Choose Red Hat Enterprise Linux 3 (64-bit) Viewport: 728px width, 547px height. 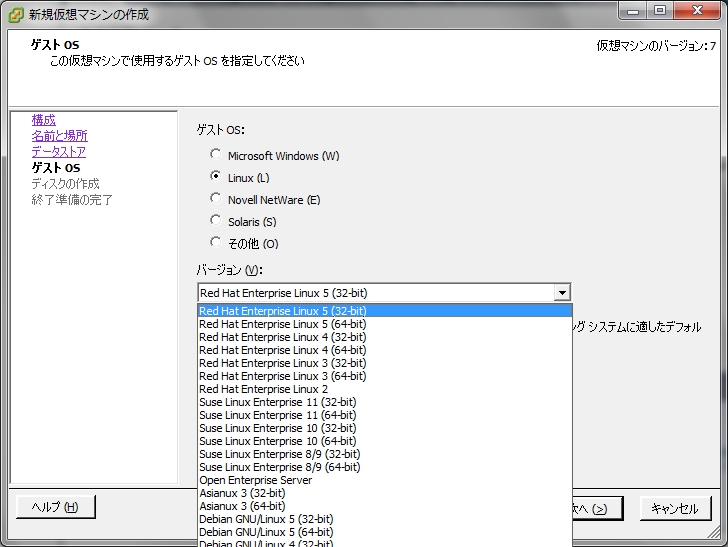[385, 376]
